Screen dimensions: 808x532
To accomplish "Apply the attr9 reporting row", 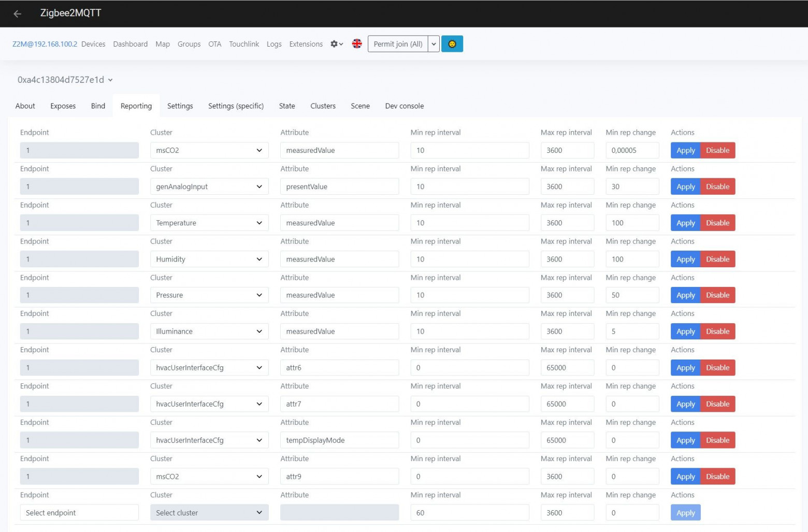I will click(686, 477).
